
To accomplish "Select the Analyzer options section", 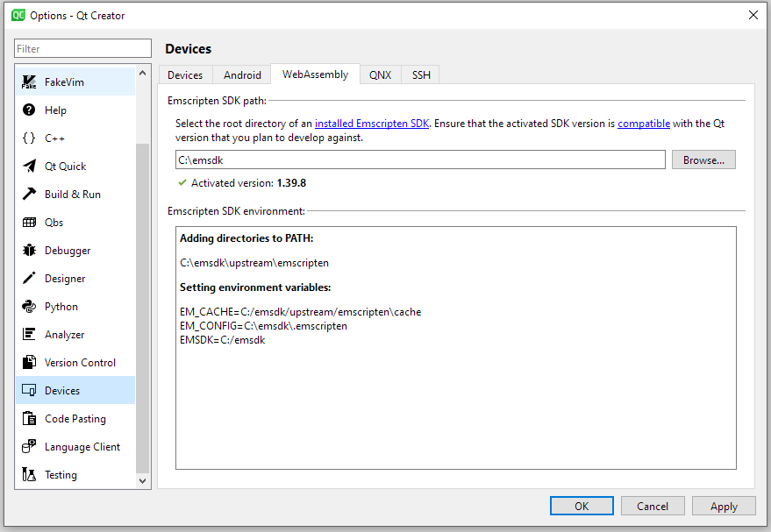I will [62, 334].
